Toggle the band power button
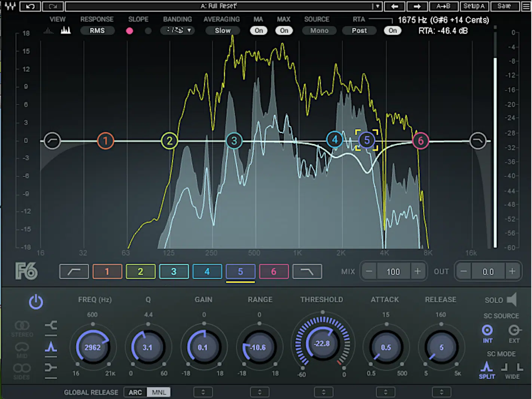Viewport: 532px width, 399px height. pos(36,302)
